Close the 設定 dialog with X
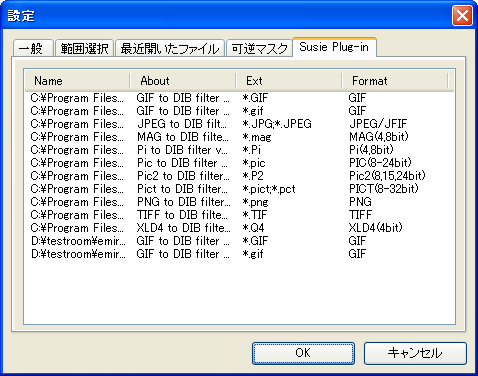The height and width of the screenshot is (376, 478). (462, 15)
